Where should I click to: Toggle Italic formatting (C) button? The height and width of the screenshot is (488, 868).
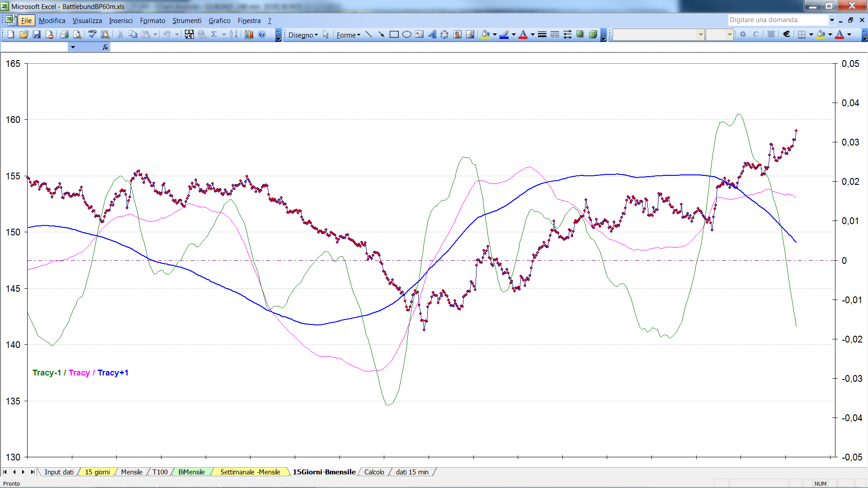(x=755, y=34)
